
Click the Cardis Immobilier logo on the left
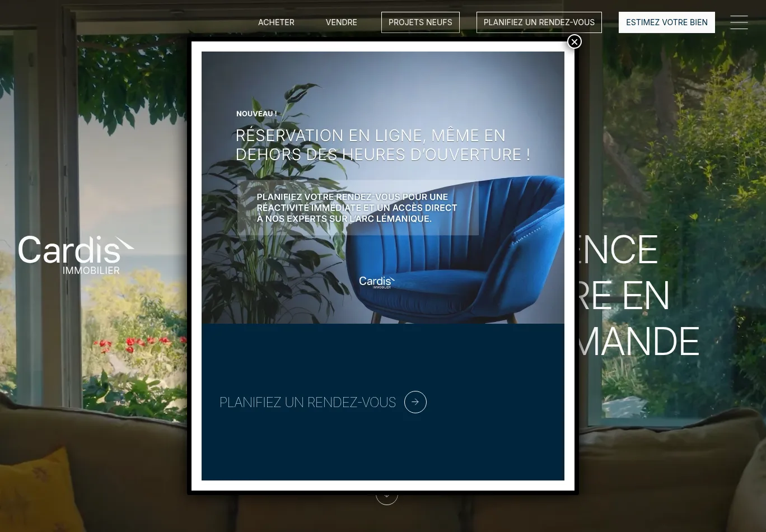[x=76, y=255]
